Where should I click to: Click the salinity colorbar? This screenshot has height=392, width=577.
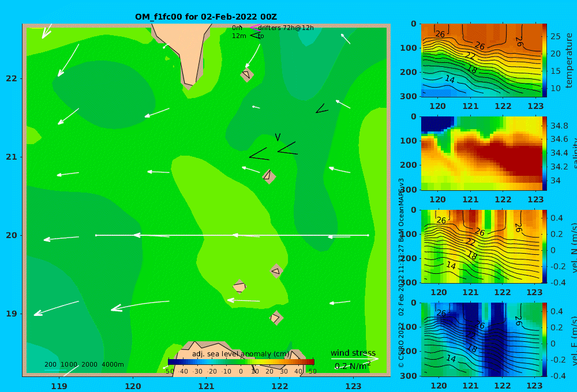tap(545, 153)
